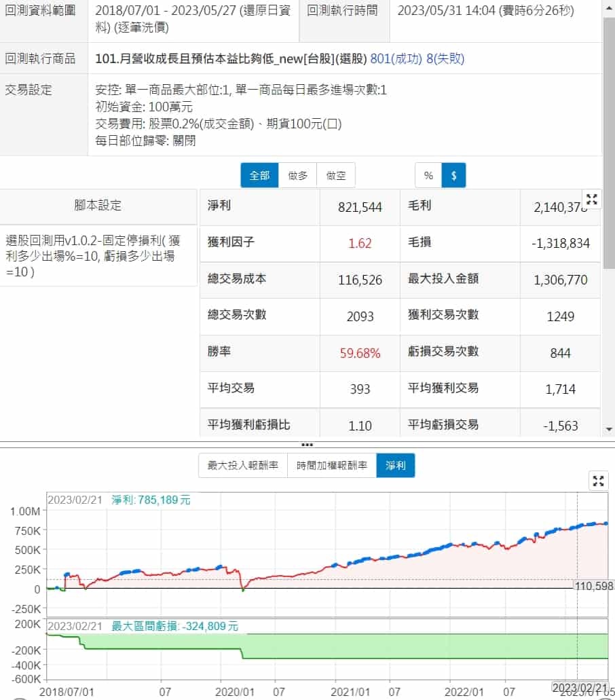Open the 8(失敗) failed items link
This screenshot has height=700, width=615.
(445, 58)
